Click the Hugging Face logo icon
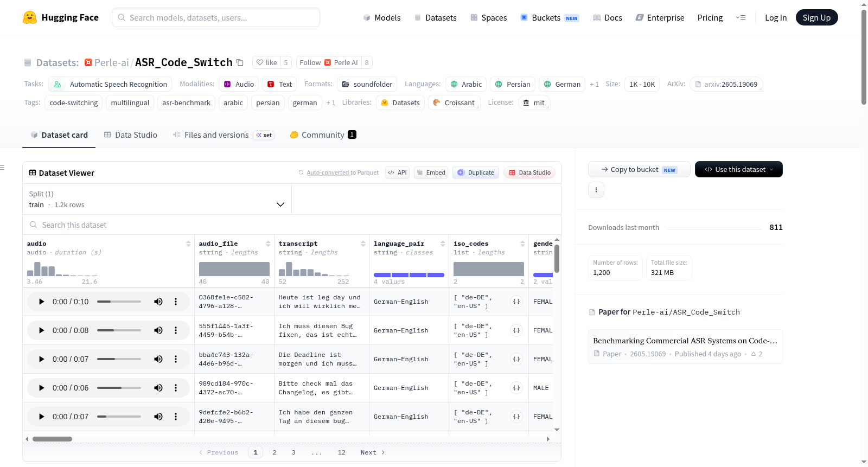868x467 pixels. click(x=30, y=17)
